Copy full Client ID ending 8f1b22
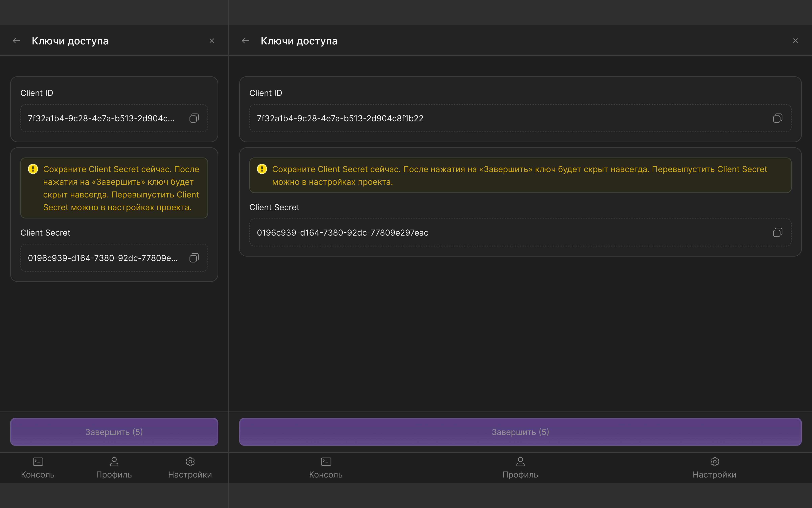Image resolution: width=812 pixels, height=508 pixels. (778, 118)
